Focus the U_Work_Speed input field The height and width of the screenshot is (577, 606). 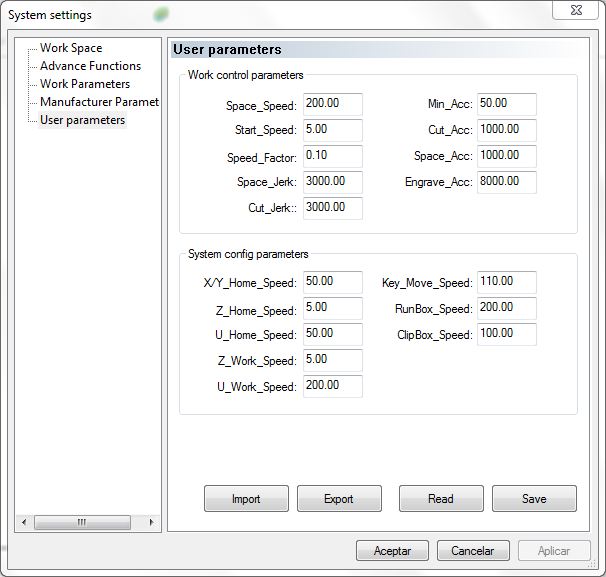pyautogui.click(x=332, y=386)
